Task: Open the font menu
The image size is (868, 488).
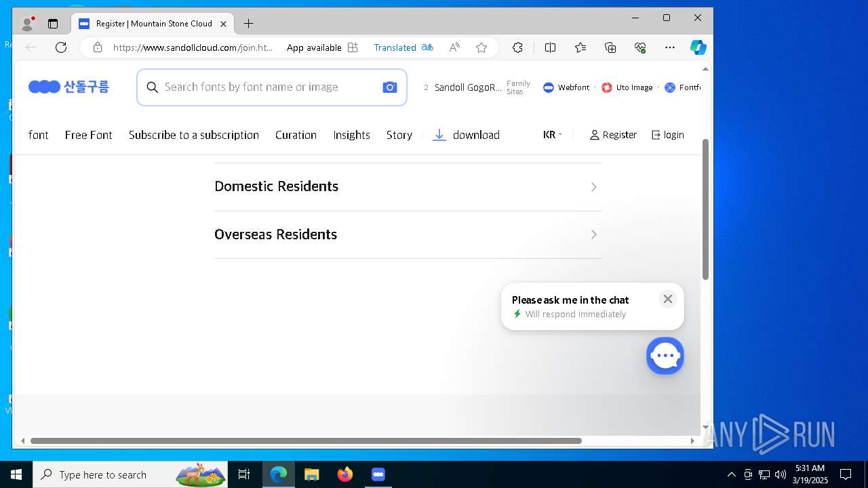Action: click(39, 135)
